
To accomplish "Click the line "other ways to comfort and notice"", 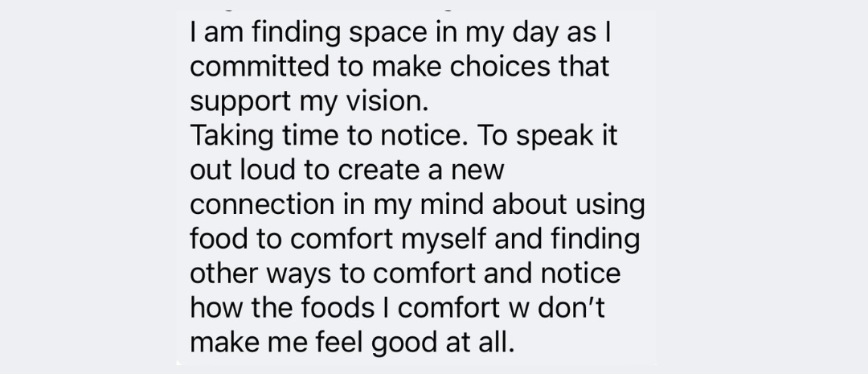I will pos(405,274).
